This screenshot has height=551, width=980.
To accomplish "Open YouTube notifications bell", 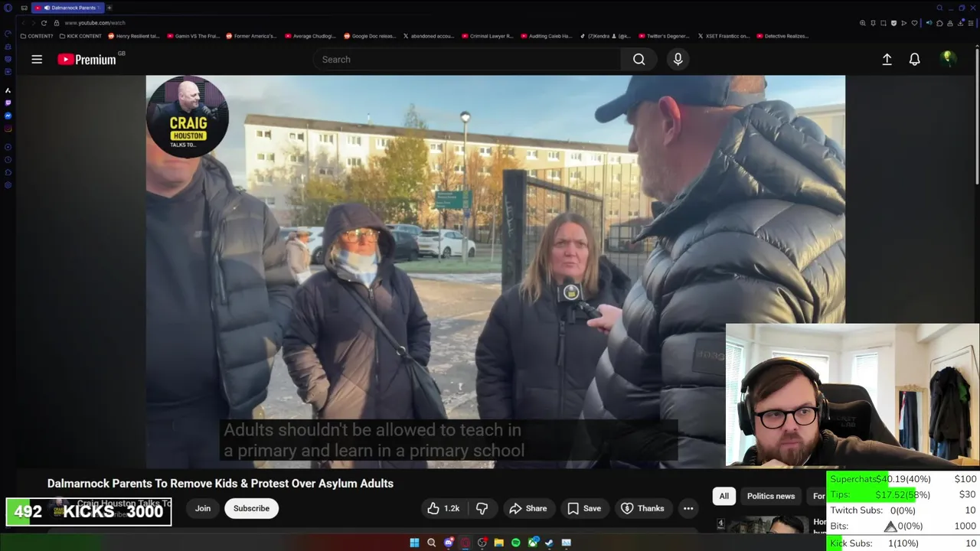I will [914, 59].
